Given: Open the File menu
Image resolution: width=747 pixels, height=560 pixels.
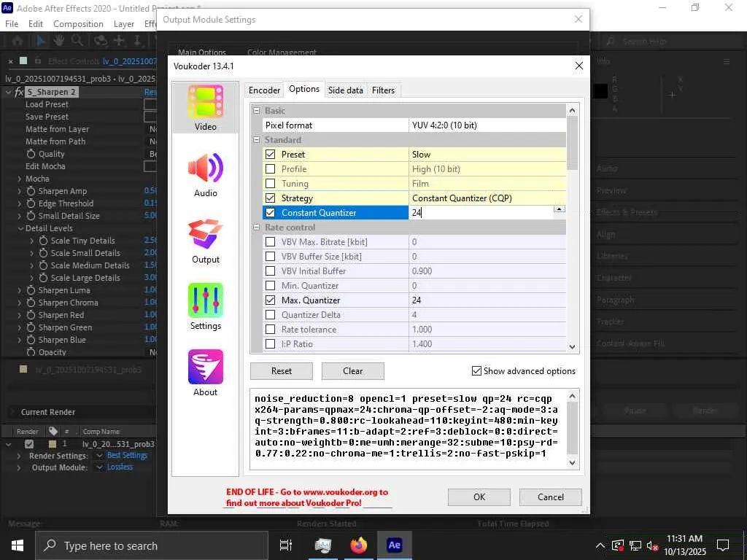Looking at the screenshot, I should coord(12,24).
